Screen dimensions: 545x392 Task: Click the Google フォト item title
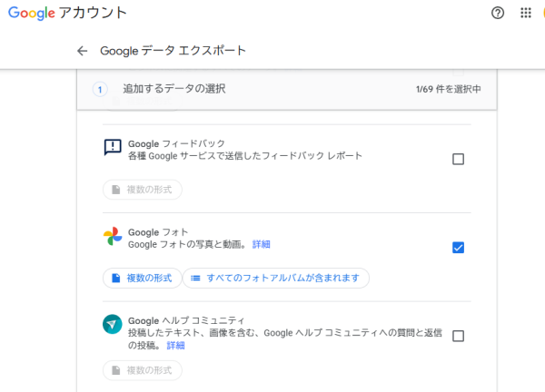click(158, 232)
